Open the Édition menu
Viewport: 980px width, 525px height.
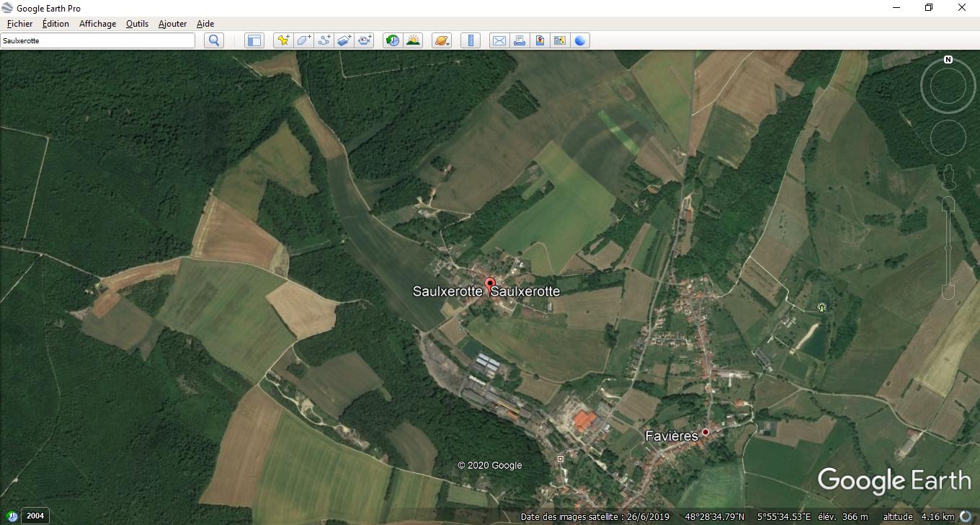(x=55, y=24)
